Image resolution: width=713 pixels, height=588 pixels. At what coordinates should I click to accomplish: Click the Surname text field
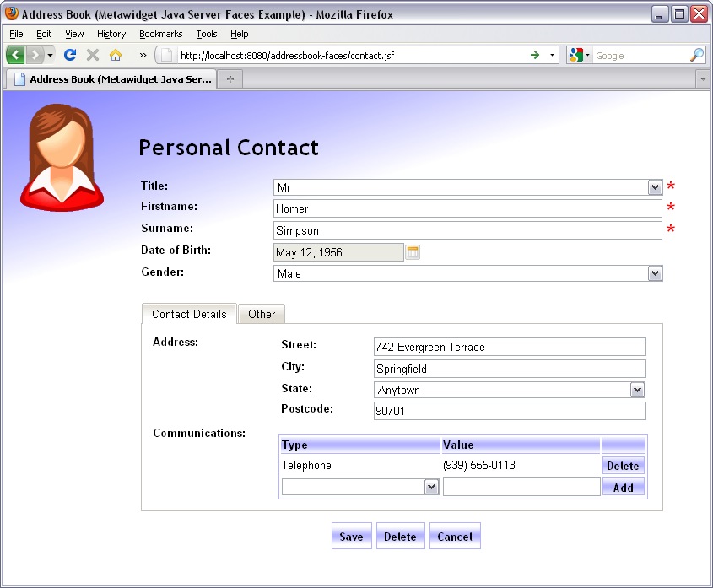pyautogui.click(x=464, y=229)
